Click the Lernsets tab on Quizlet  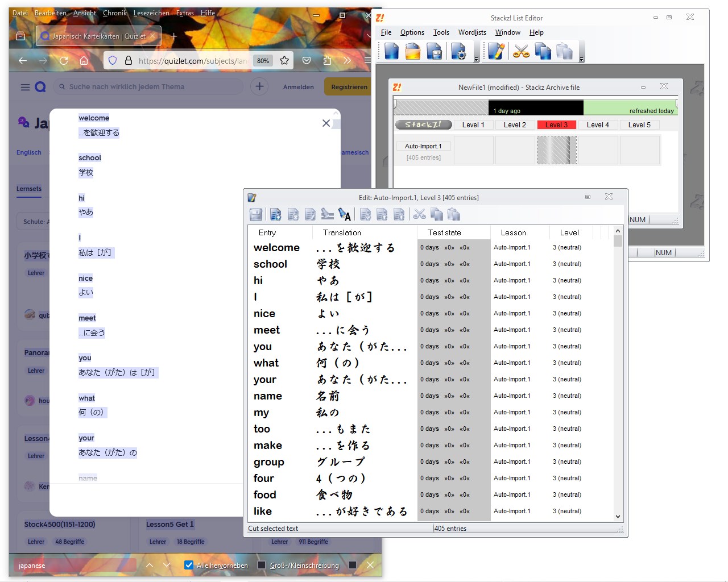click(29, 189)
